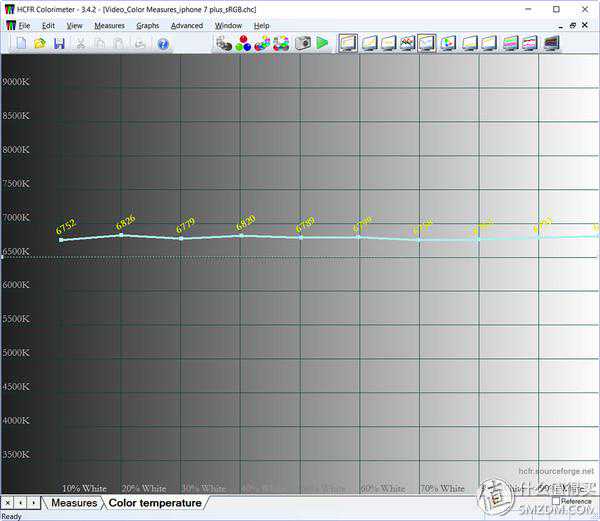600x521 pixels.
Task: Open a file with the folder icon
Action: (40, 43)
